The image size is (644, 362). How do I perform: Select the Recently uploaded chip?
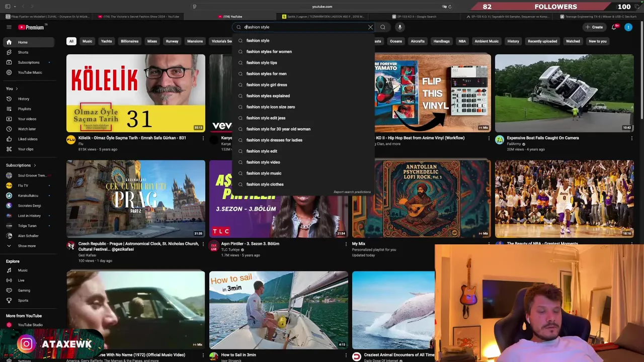coord(542,41)
